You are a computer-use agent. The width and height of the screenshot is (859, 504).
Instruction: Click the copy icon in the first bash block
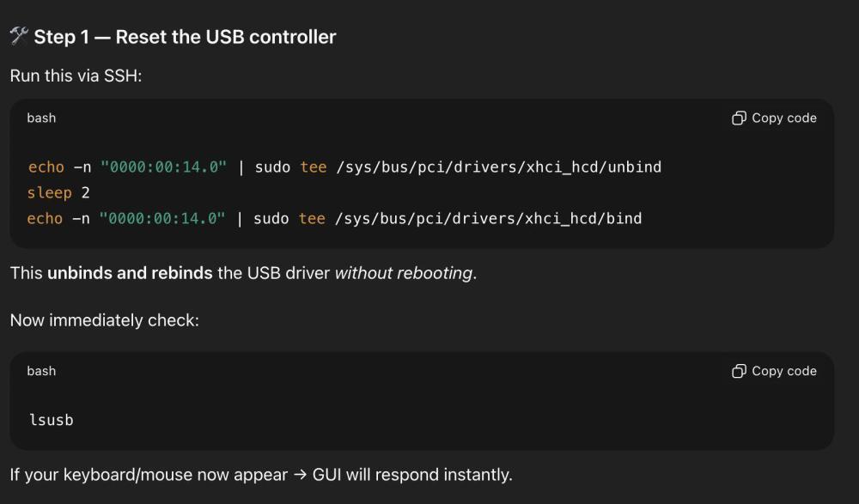click(x=739, y=118)
